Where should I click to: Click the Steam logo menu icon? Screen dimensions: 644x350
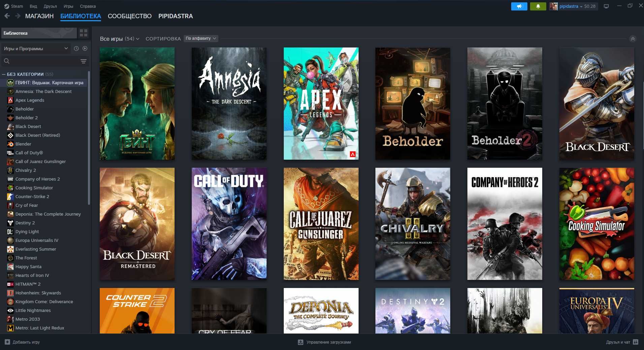pyautogui.click(x=6, y=6)
